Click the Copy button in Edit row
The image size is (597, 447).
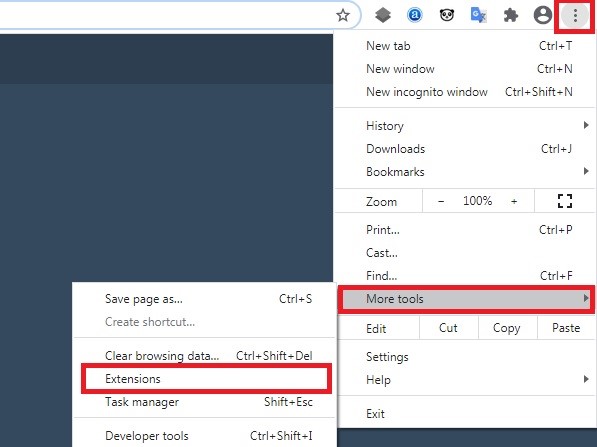[x=507, y=328]
